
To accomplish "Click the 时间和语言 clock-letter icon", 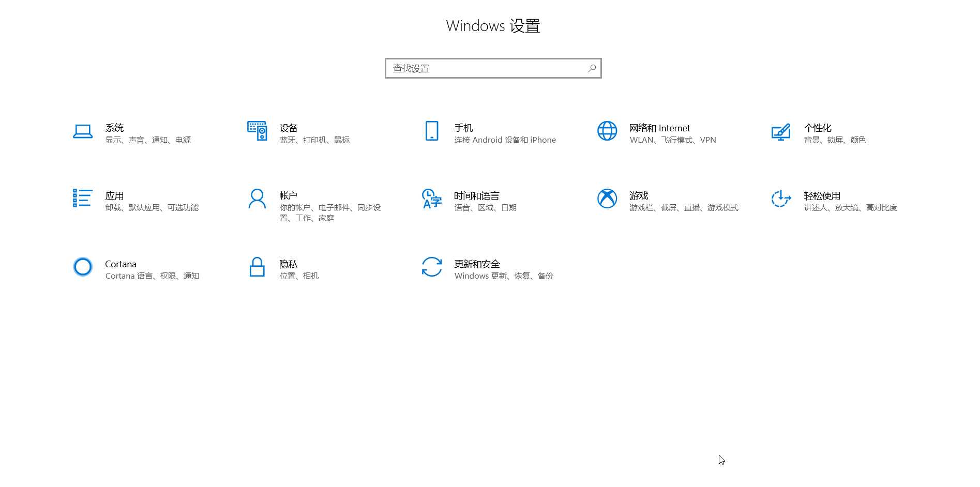I will (x=432, y=199).
